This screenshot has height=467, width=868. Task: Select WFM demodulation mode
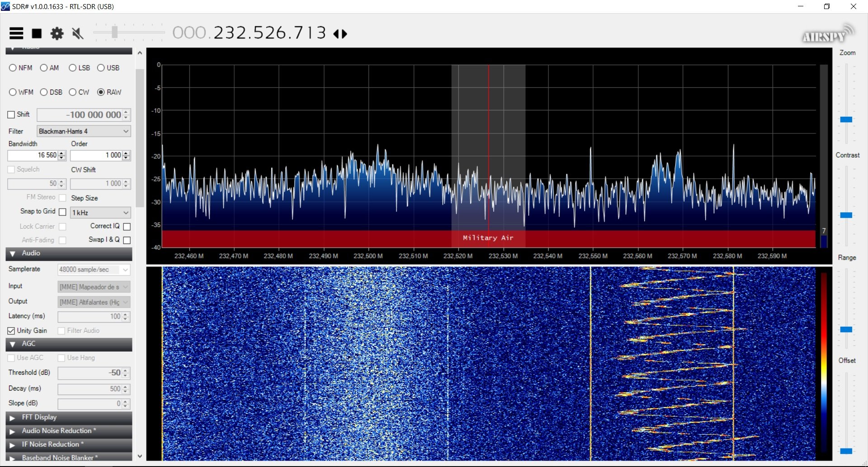point(21,92)
